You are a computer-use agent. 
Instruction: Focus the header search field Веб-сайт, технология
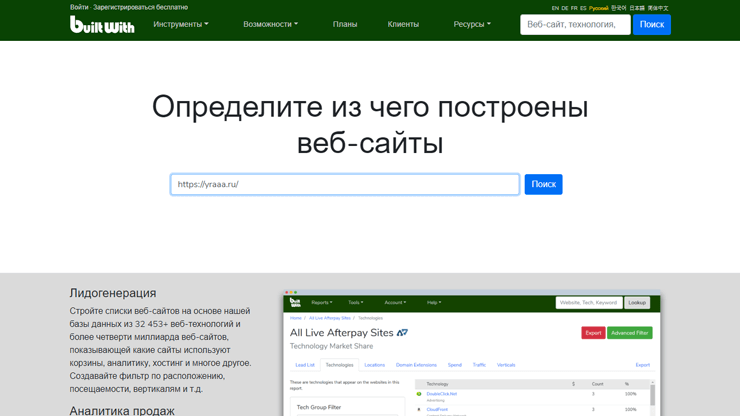point(575,25)
